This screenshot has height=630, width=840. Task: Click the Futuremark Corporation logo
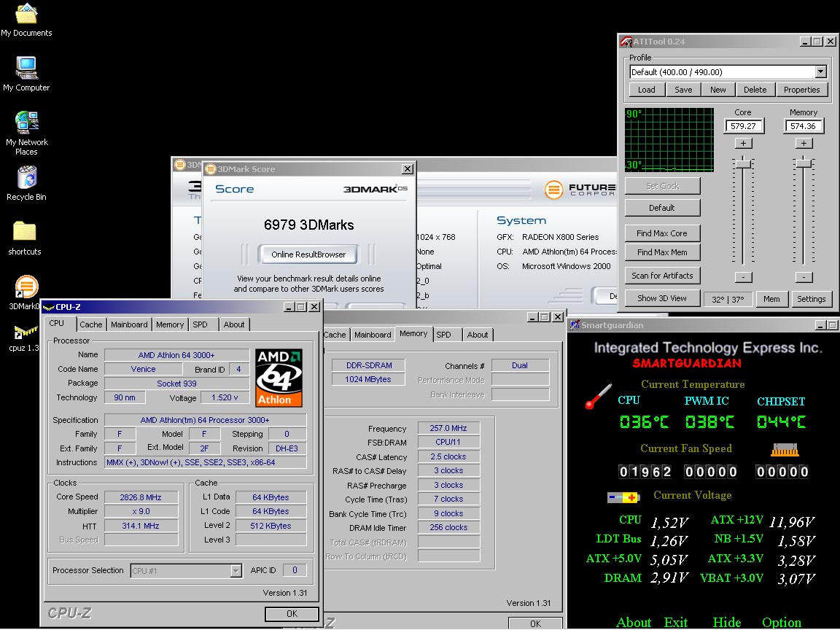(580, 189)
